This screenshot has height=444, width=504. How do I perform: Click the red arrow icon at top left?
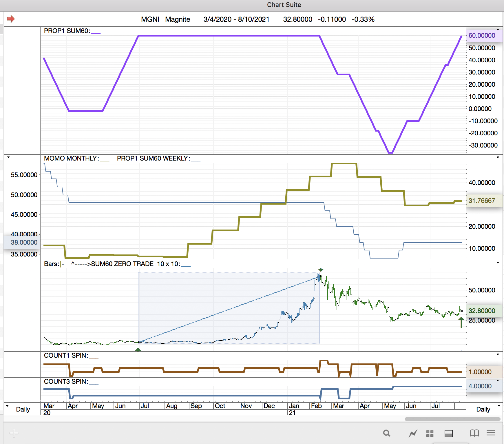(11, 19)
